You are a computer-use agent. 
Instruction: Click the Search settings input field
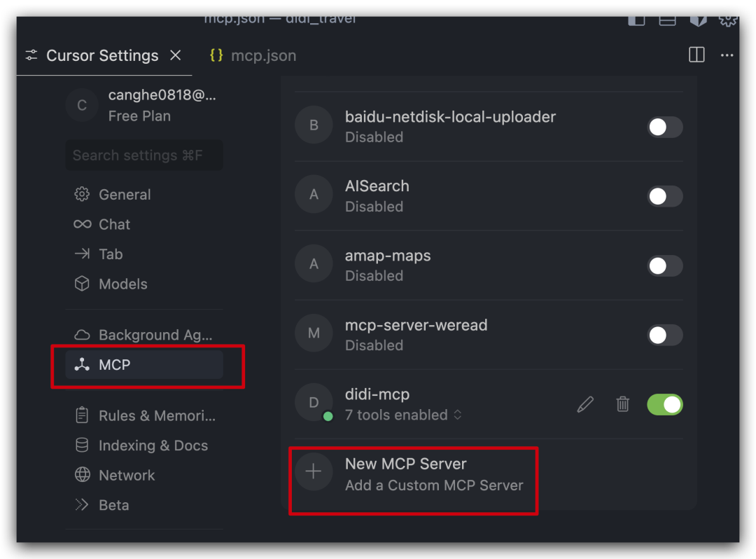[x=143, y=156]
